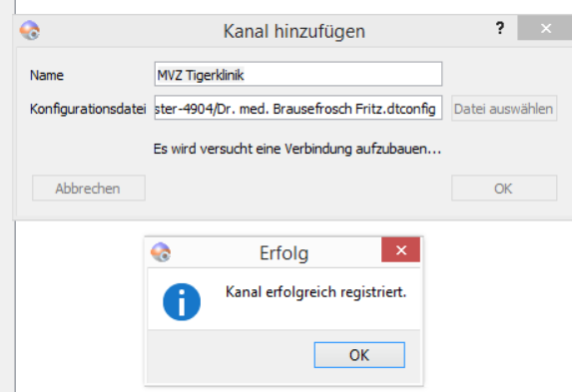This screenshot has width=572, height=392.
Task: Click the Kanal hinzufügen title text
Action: click(x=294, y=31)
